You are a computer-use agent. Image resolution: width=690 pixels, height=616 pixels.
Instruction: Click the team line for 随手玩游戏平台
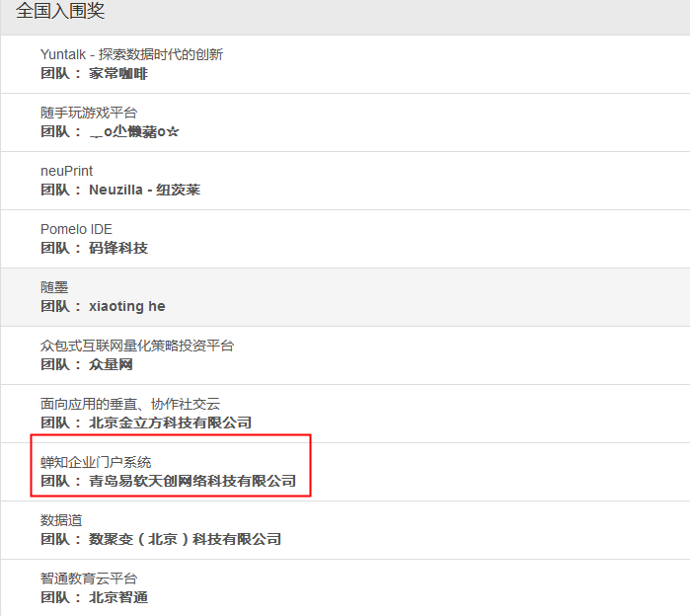(x=110, y=131)
